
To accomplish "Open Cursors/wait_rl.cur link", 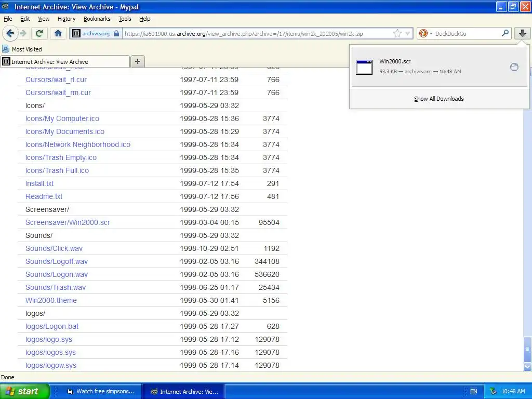I will (56, 79).
